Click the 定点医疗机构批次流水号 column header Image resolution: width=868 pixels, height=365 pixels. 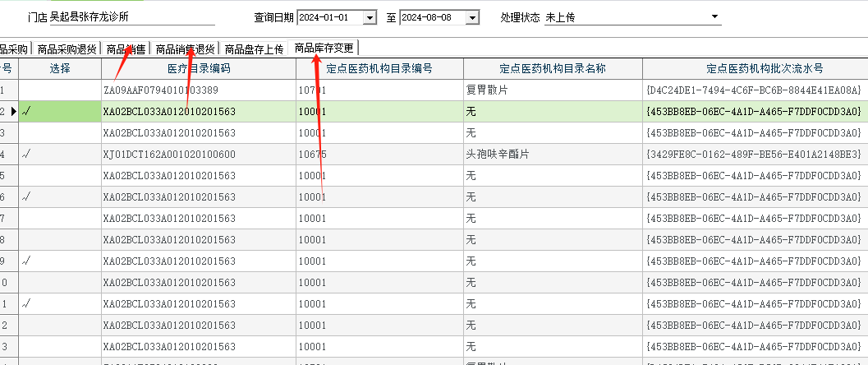[753, 69]
